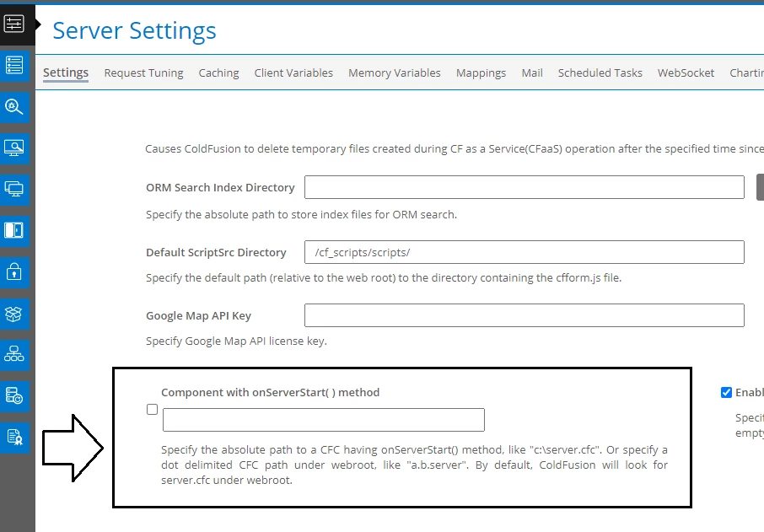Screen dimensions: 764x532
Task: Go to the Scheduled Tasks tab
Action: click(x=600, y=73)
